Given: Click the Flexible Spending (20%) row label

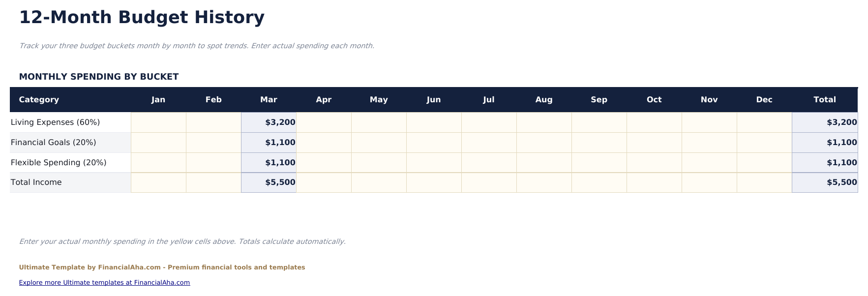Looking at the screenshot, I should [x=59, y=163].
